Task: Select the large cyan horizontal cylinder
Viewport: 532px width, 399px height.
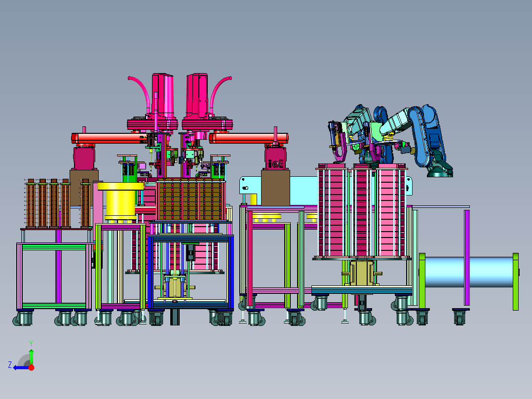Action: 469,272
